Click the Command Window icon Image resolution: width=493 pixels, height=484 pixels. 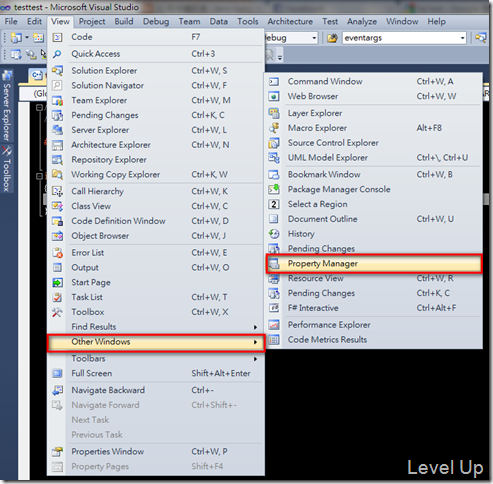pos(274,81)
